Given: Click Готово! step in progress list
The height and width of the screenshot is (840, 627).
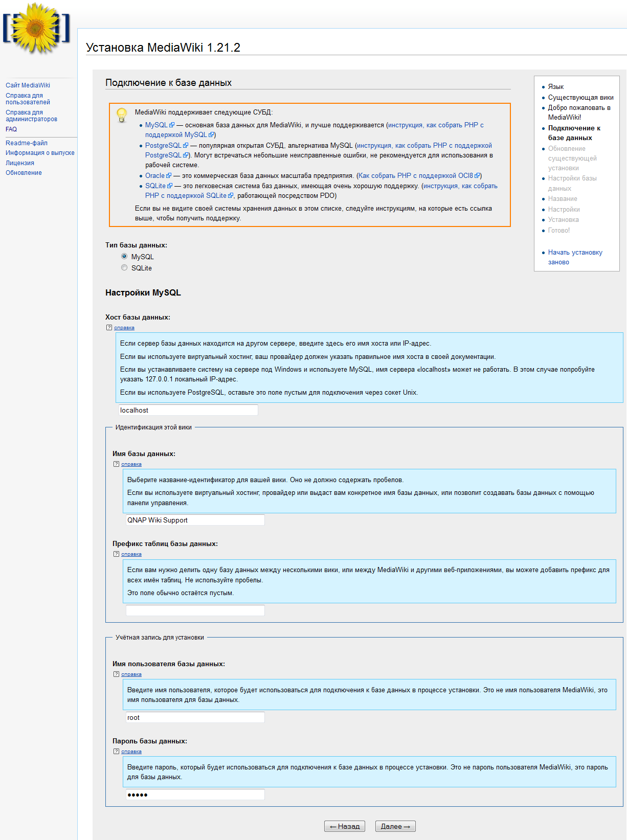Looking at the screenshot, I should pyautogui.click(x=559, y=231).
